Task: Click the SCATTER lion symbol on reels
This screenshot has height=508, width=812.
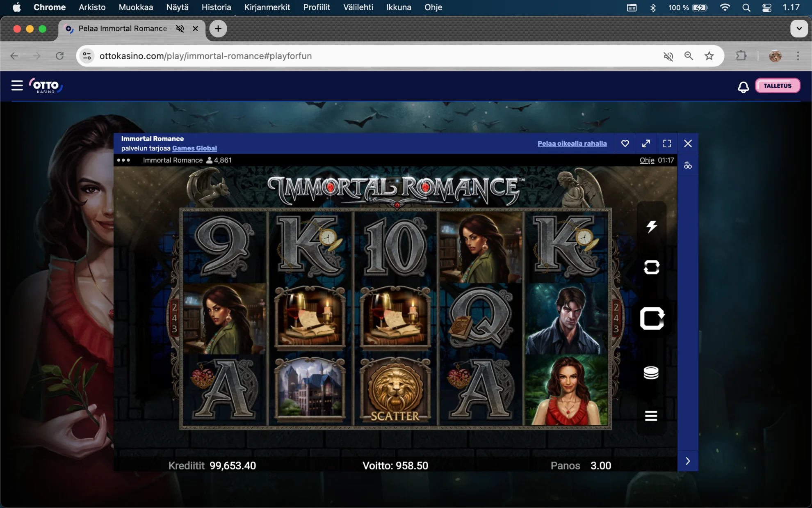Action: pyautogui.click(x=395, y=390)
